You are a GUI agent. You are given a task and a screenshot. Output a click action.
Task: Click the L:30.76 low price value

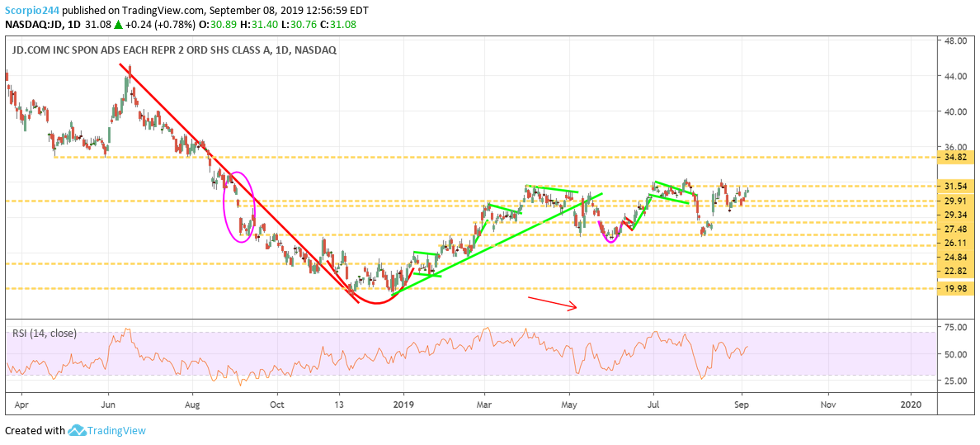tap(300, 25)
